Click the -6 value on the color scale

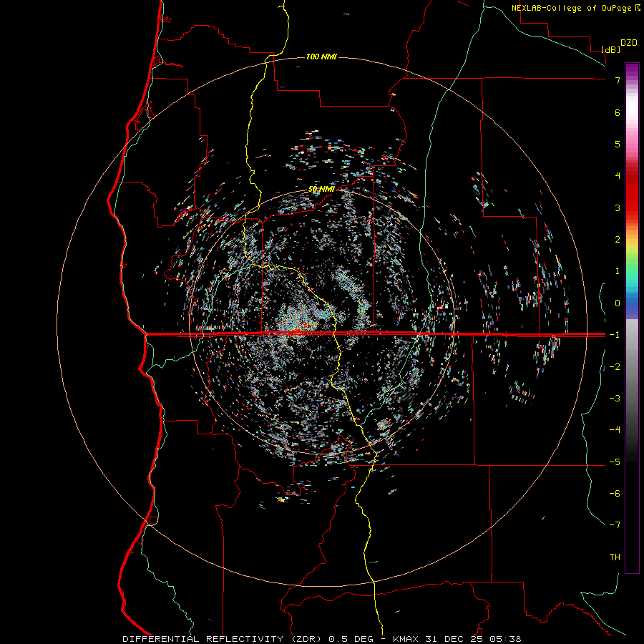615,494
